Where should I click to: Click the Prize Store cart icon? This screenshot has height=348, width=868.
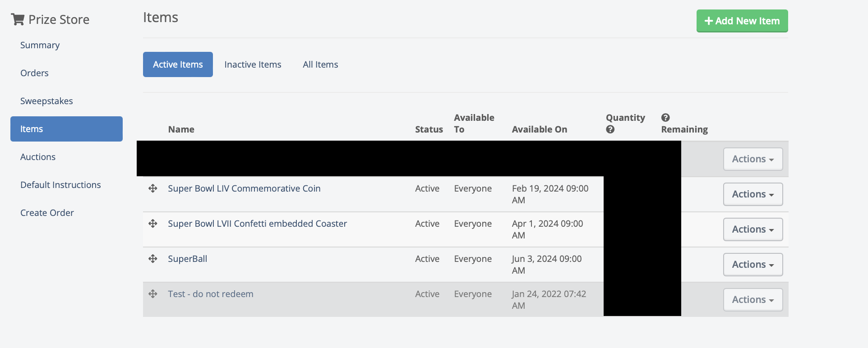18,19
